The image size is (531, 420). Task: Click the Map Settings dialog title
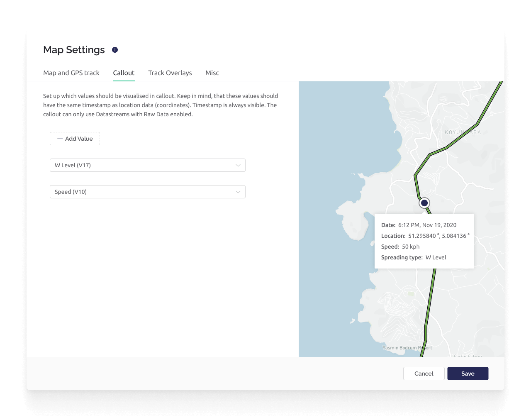(74, 50)
